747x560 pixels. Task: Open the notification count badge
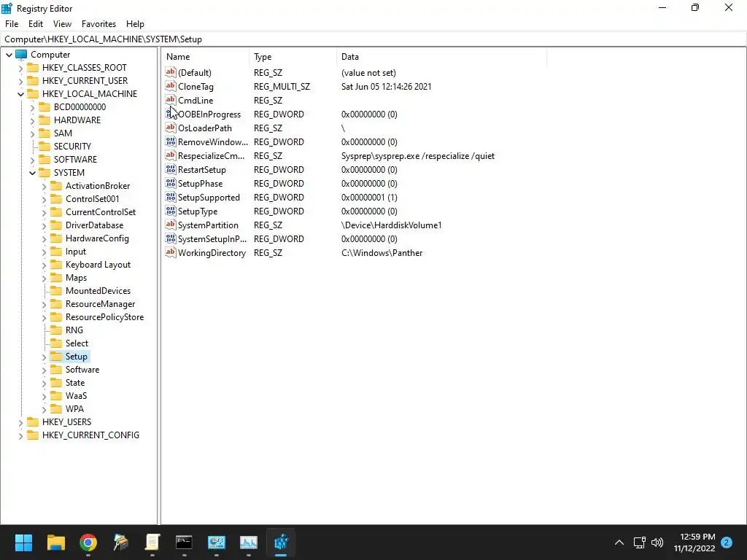pos(727,542)
